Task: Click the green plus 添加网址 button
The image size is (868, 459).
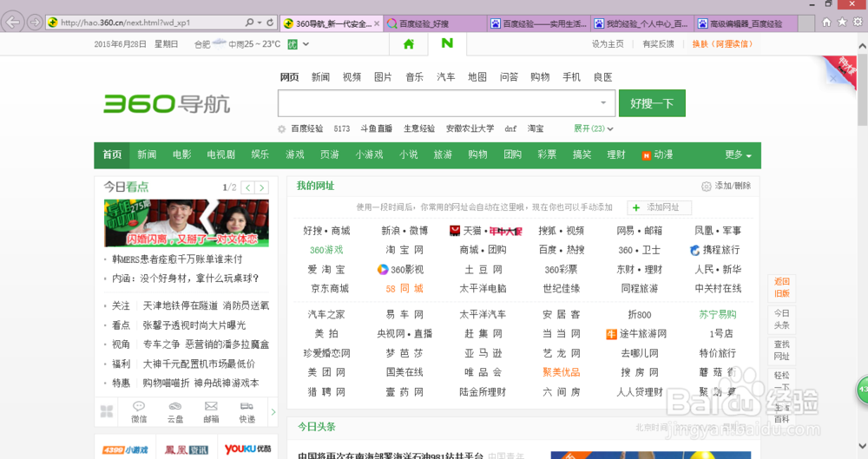Action: pos(660,207)
